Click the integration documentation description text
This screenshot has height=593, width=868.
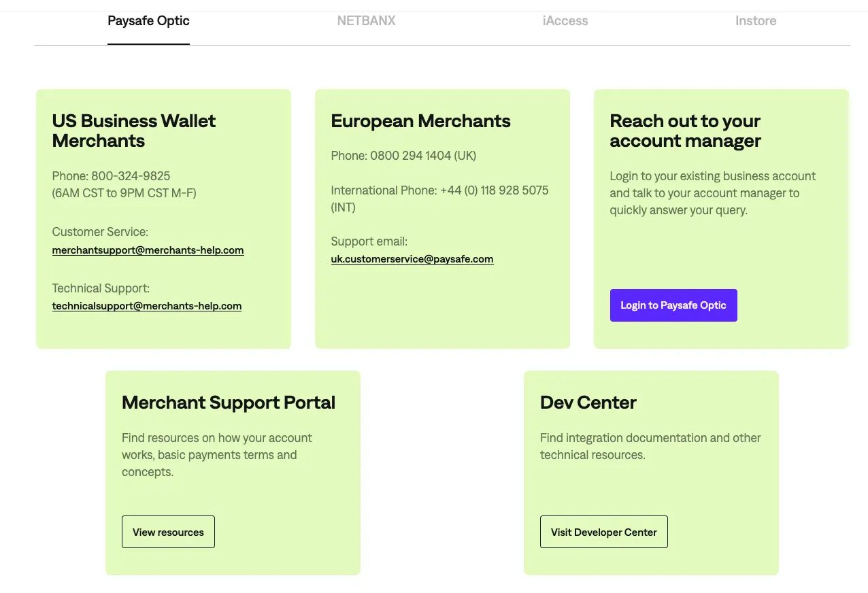pos(650,446)
